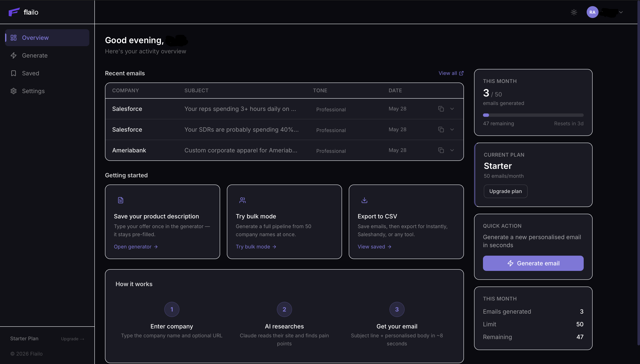640x364 pixels.
Task: Open Settings from the sidebar
Action: point(47,91)
